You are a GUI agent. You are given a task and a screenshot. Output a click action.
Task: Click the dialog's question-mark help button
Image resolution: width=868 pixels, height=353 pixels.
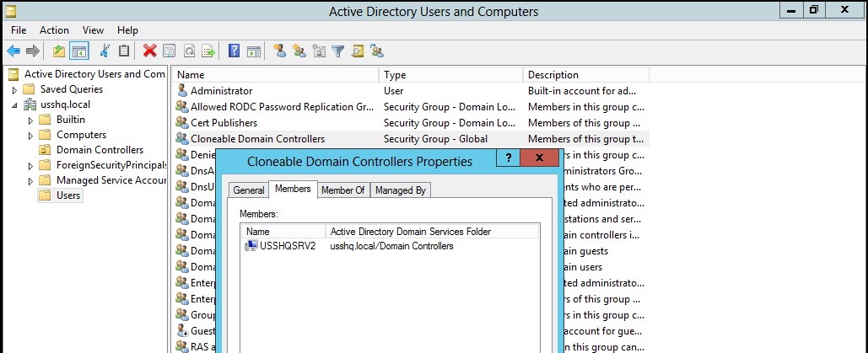[509, 158]
